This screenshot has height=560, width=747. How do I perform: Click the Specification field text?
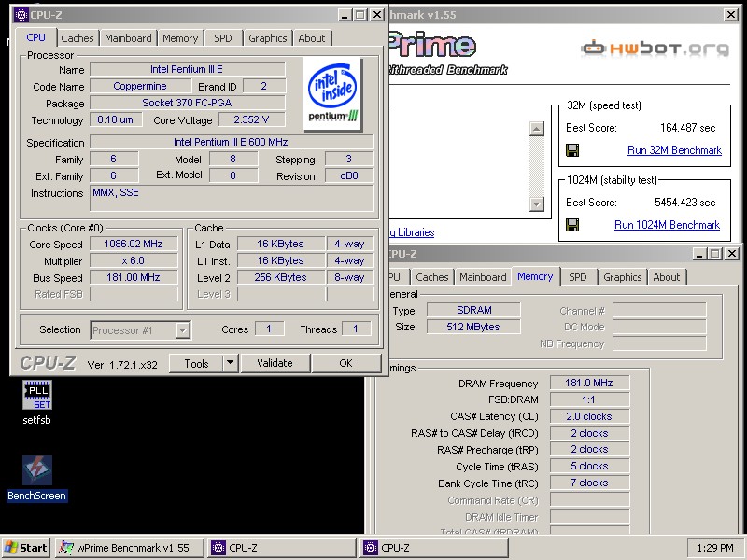pyautogui.click(x=232, y=142)
